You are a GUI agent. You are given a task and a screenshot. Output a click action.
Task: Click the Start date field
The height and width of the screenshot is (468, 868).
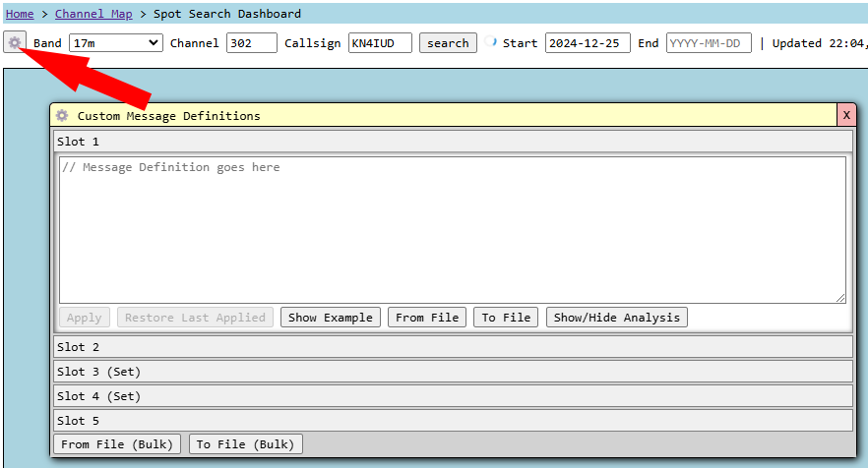pyautogui.click(x=587, y=43)
